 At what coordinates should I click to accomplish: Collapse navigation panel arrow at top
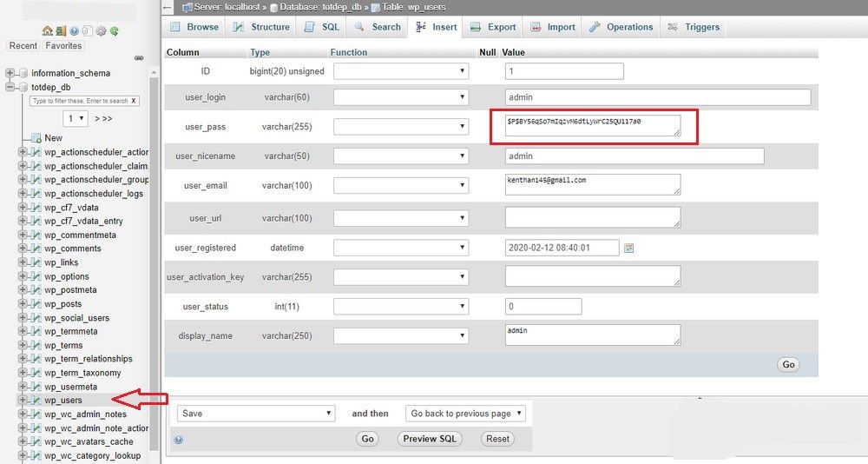point(168,7)
